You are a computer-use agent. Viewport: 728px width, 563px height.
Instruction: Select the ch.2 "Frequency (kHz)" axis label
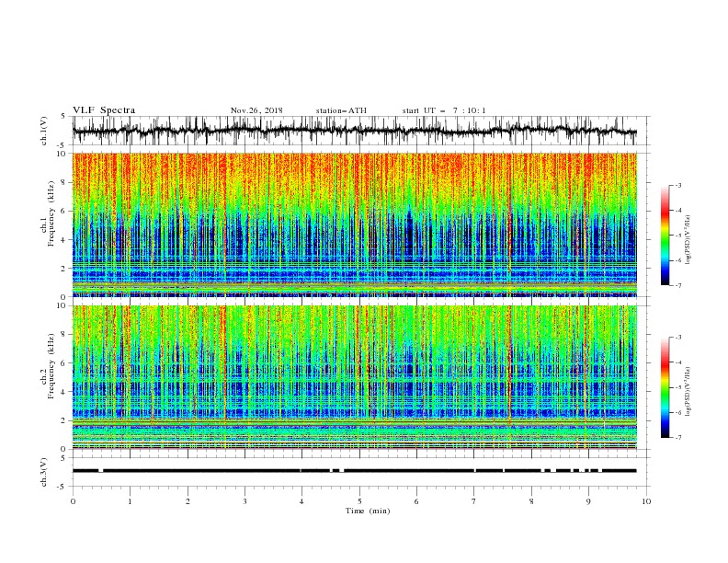[51, 366]
